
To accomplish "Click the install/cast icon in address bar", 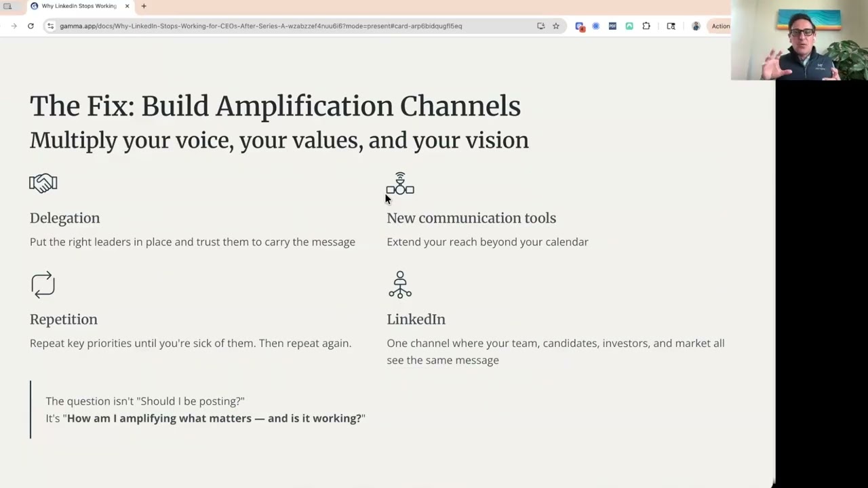I will pyautogui.click(x=540, y=26).
